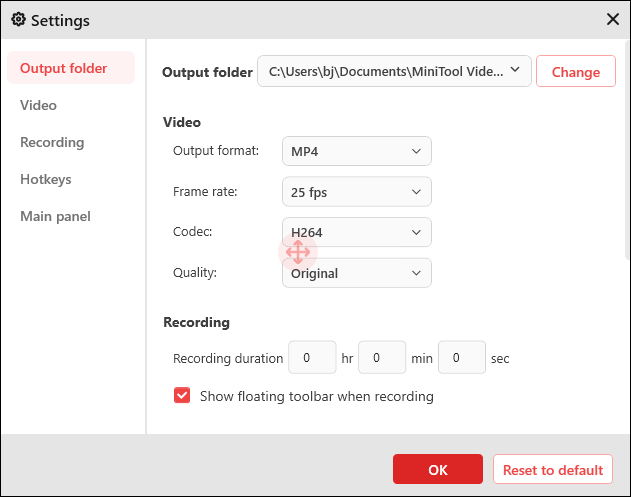Click the vertical scrollbar of settings pane
Screen dimensions: 631x497
point(626,150)
